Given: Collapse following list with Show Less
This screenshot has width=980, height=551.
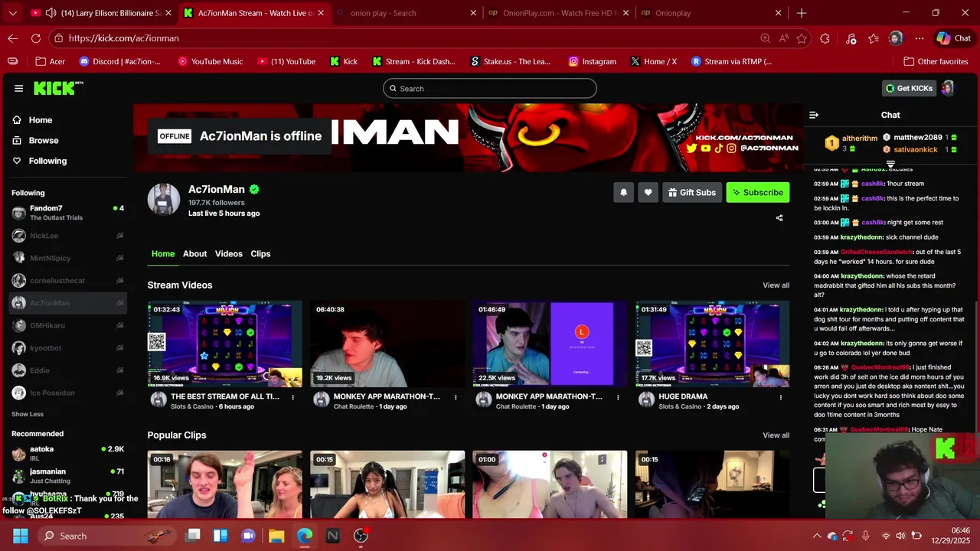Looking at the screenshot, I should pyautogui.click(x=28, y=414).
